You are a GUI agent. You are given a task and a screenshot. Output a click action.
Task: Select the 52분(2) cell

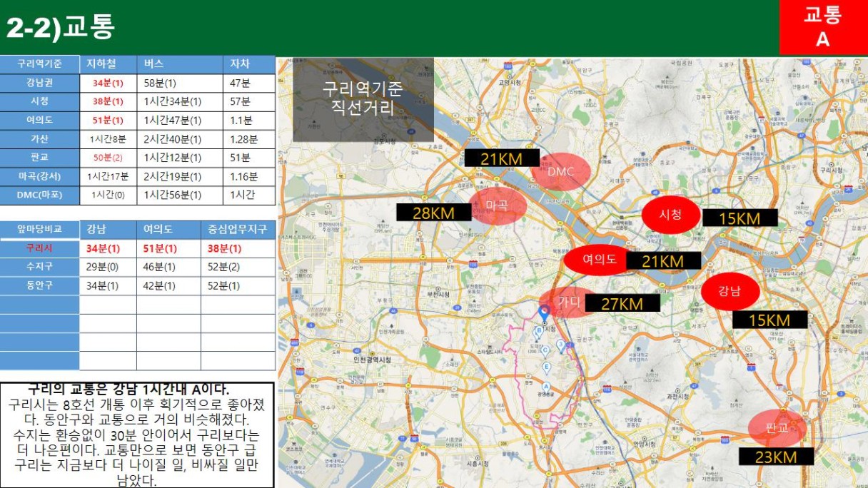pos(238,267)
